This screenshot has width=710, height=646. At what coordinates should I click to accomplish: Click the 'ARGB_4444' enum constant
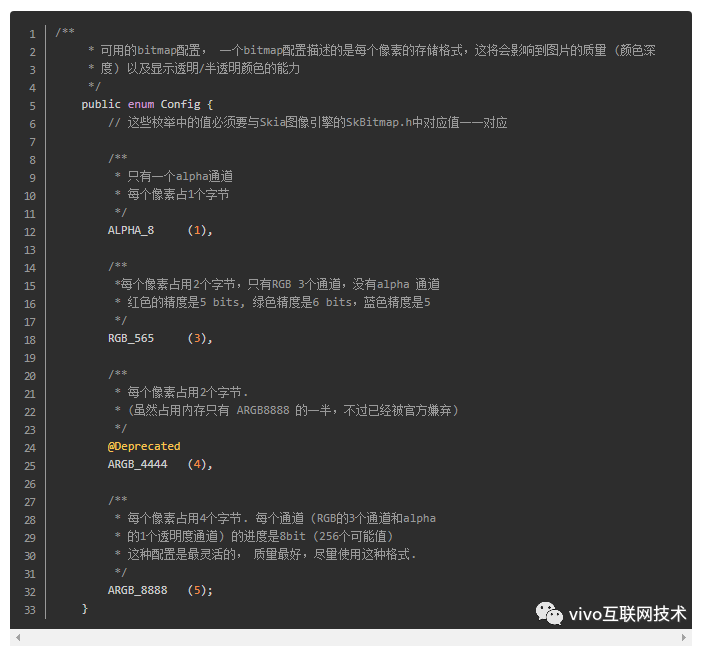click(x=138, y=464)
